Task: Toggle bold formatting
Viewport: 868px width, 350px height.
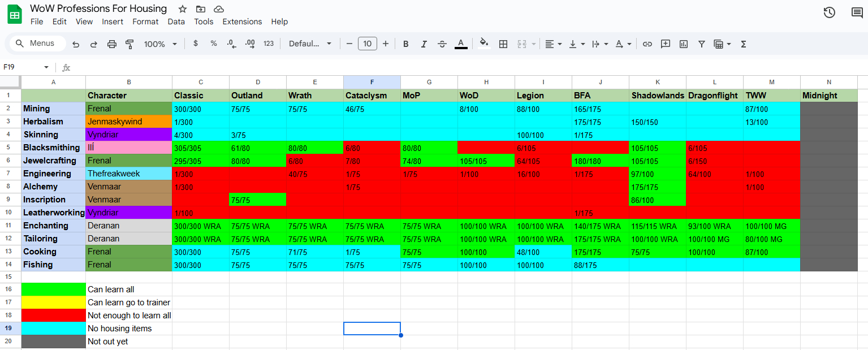Action: 405,44
